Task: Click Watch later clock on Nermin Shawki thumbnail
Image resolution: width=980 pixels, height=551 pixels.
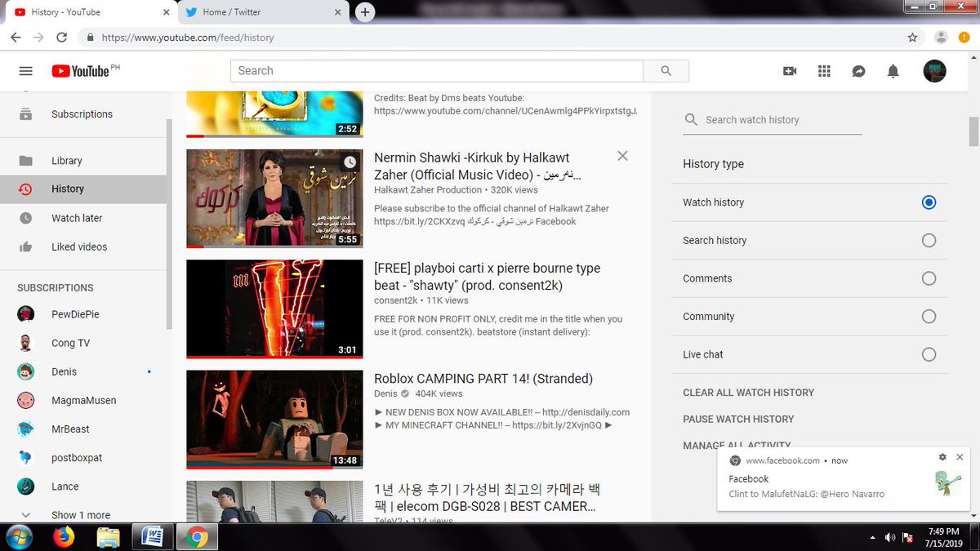Action: click(350, 162)
